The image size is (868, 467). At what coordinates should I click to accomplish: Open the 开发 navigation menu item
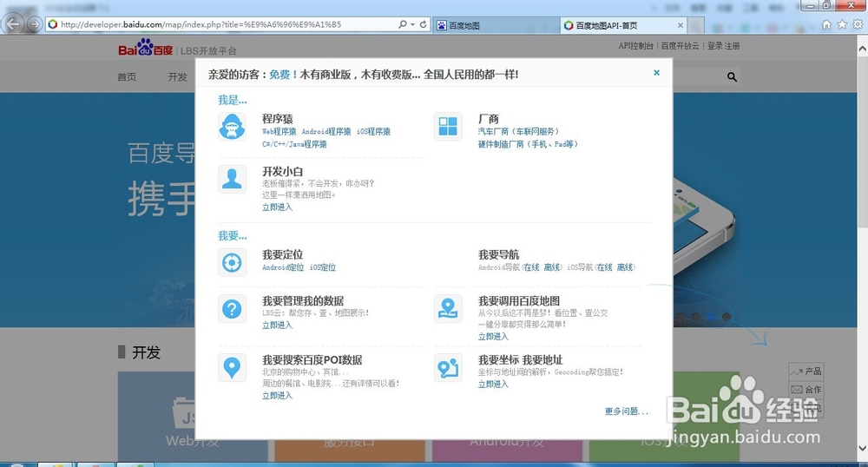(178, 77)
